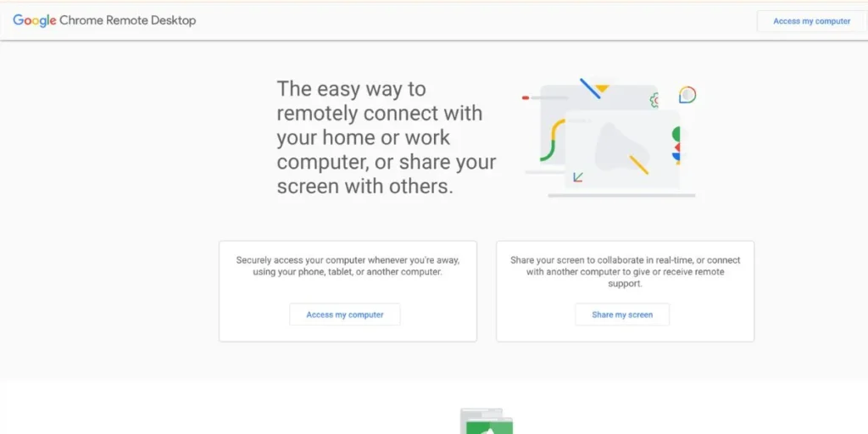
Task: Click the Google logo in the header
Action: click(34, 20)
